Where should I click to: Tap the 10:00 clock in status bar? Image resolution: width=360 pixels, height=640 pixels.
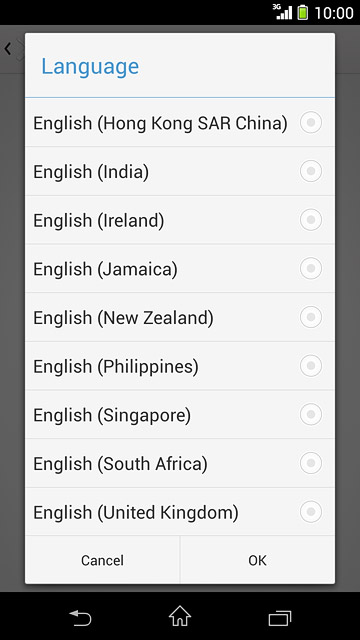tap(333, 13)
